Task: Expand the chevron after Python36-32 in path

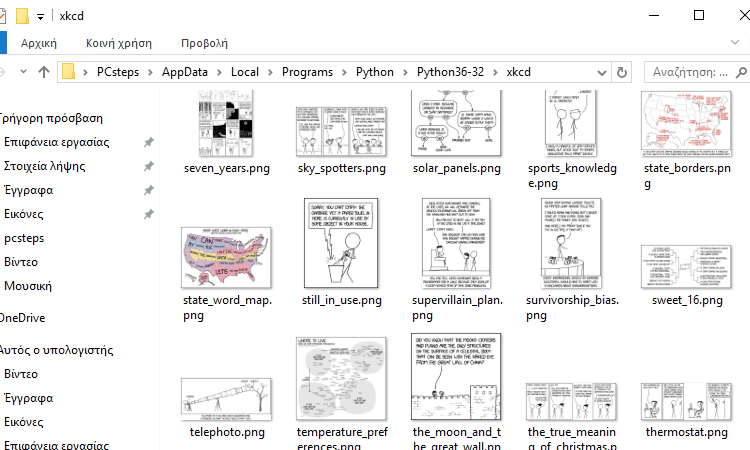Action: pos(496,72)
